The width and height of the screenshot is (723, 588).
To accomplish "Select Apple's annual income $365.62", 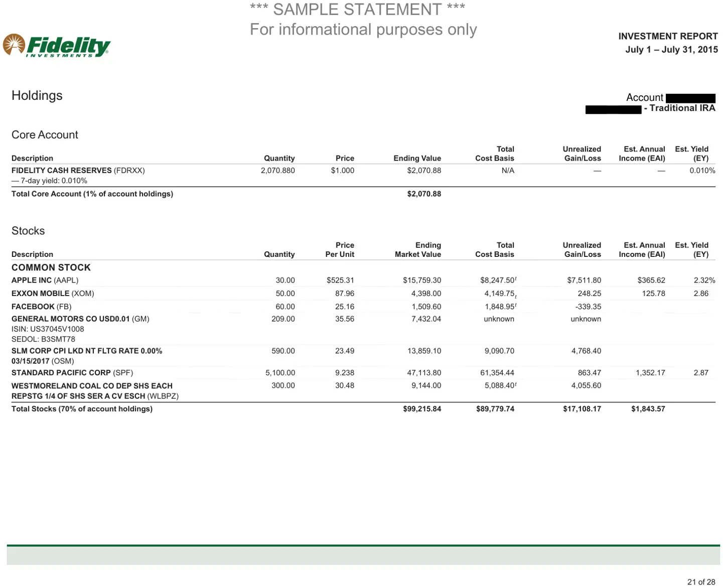I will pos(651,280).
